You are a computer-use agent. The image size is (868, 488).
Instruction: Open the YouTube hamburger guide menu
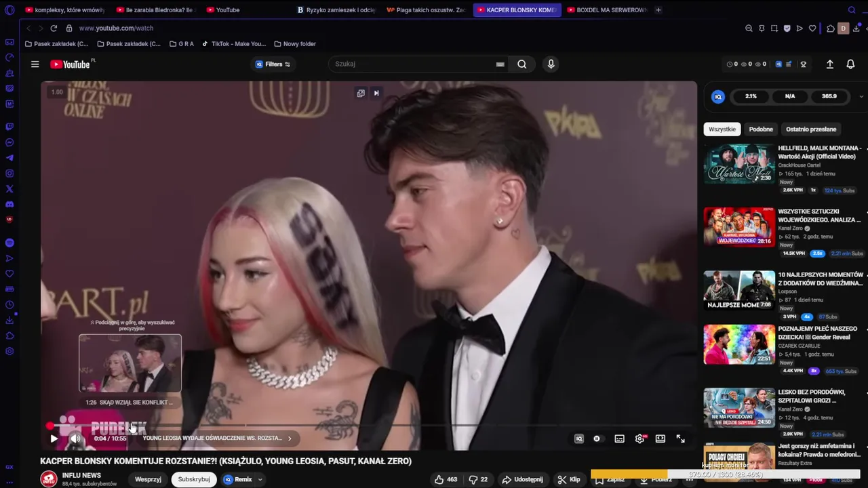[x=35, y=64]
